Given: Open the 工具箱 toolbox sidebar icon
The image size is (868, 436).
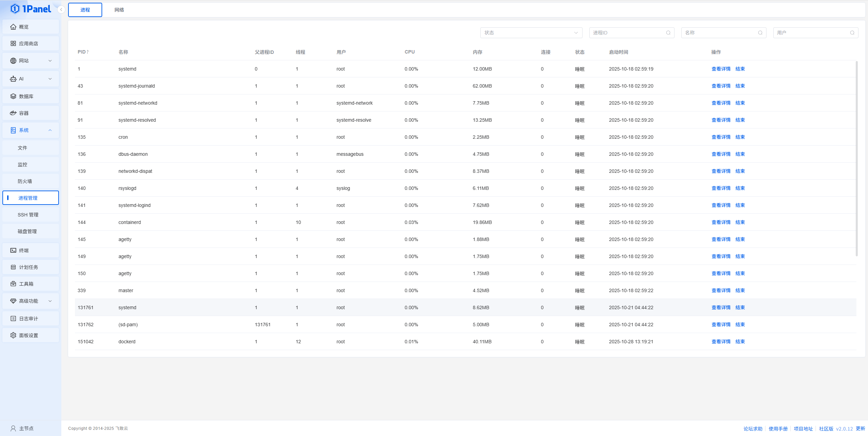Looking at the screenshot, I should pyautogui.click(x=13, y=284).
